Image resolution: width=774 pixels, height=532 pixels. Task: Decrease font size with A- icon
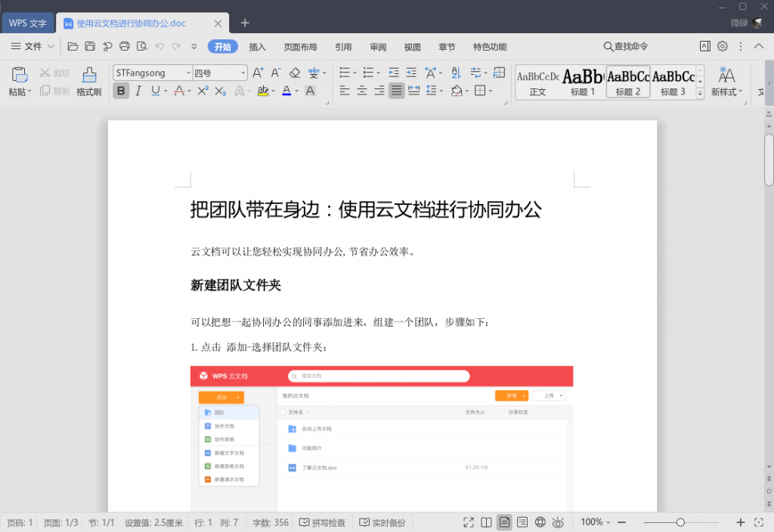pyautogui.click(x=276, y=73)
